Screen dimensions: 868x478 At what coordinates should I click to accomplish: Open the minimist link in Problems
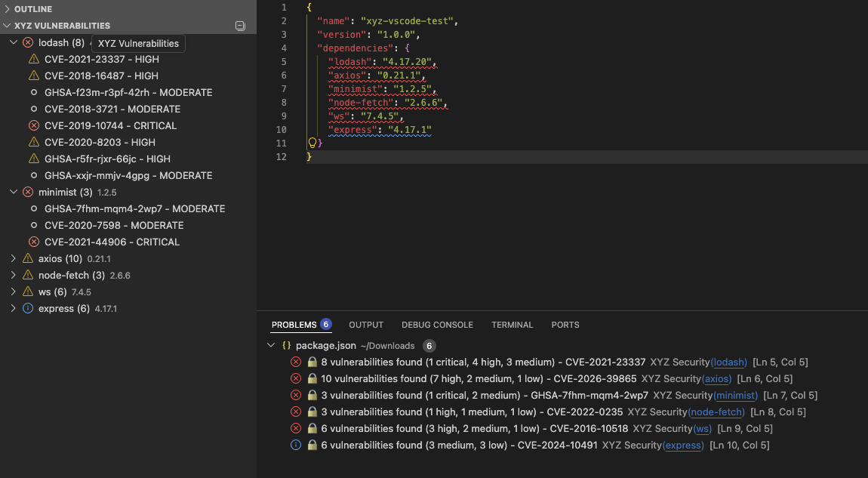[736, 396]
